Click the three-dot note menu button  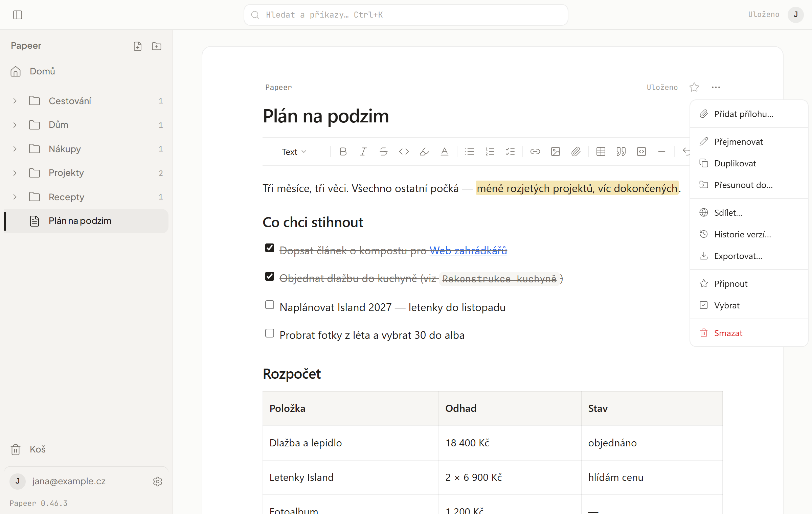pos(716,87)
